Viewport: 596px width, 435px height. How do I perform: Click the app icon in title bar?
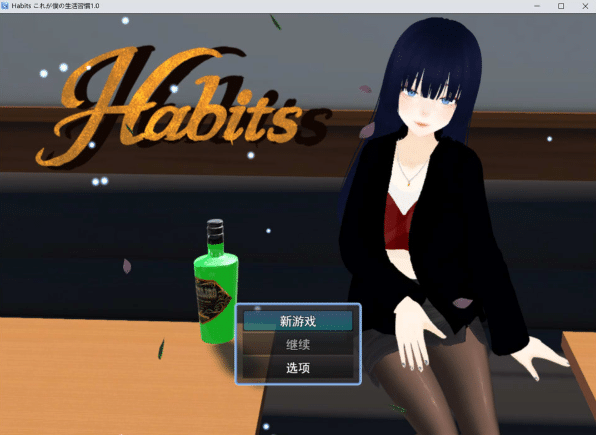pyautogui.click(x=5, y=6)
